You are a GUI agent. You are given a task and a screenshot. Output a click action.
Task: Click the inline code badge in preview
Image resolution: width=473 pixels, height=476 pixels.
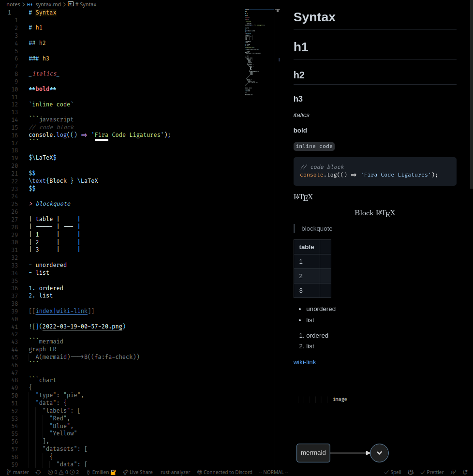(x=314, y=146)
